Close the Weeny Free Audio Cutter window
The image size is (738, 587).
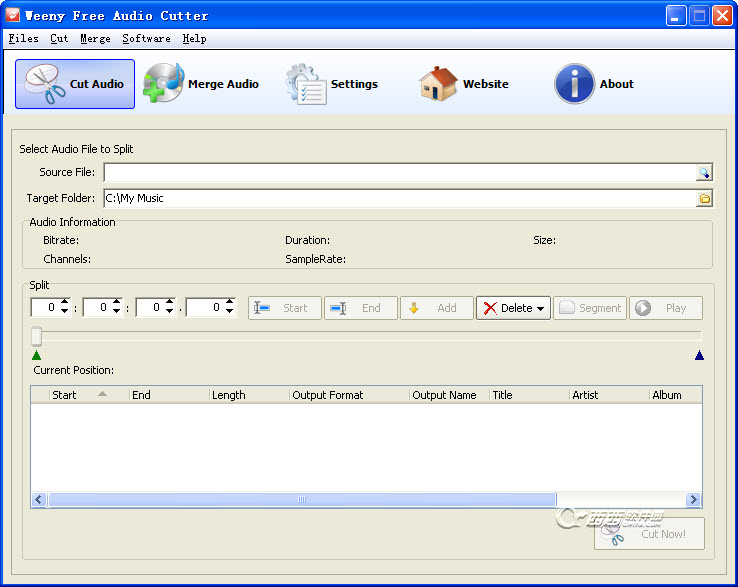(x=722, y=16)
